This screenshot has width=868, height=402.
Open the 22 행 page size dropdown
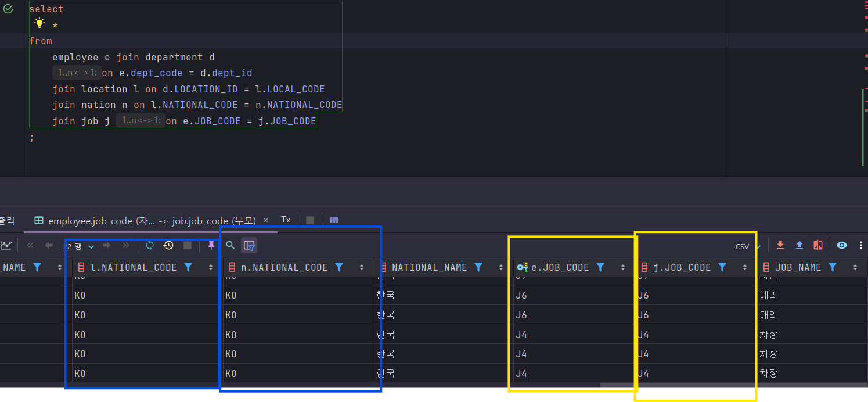(x=79, y=246)
